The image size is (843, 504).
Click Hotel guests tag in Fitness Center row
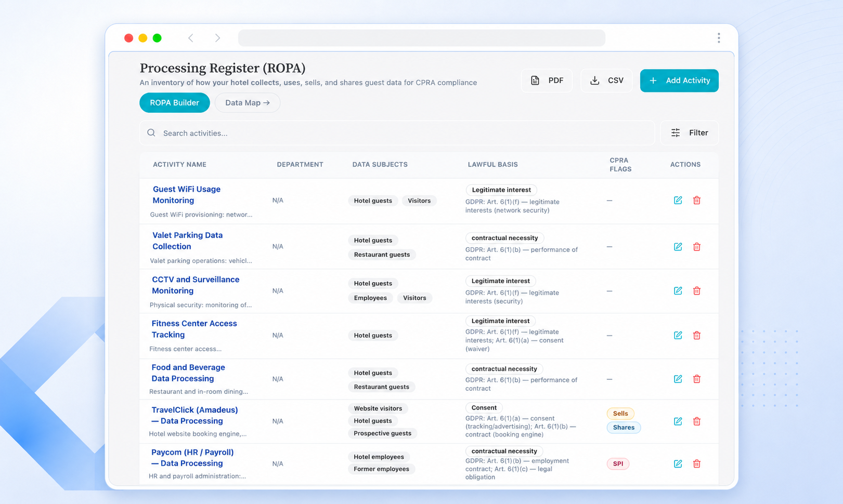pyautogui.click(x=373, y=335)
